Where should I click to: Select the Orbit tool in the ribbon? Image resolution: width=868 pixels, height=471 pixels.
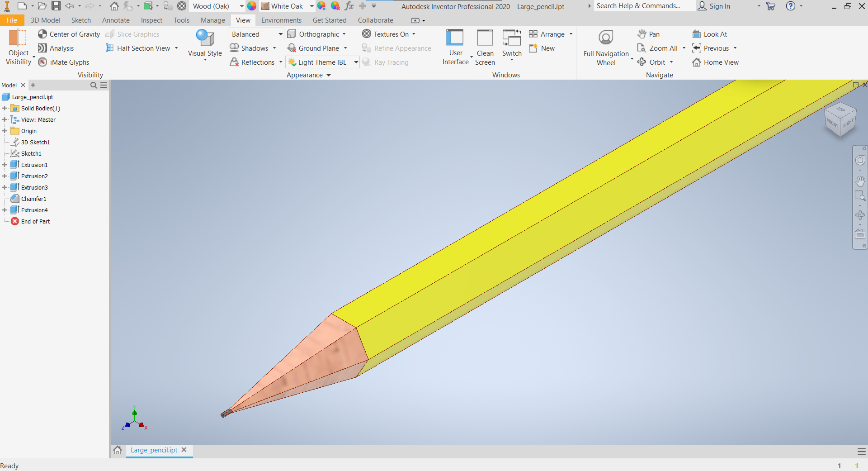click(x=651, y=62)
